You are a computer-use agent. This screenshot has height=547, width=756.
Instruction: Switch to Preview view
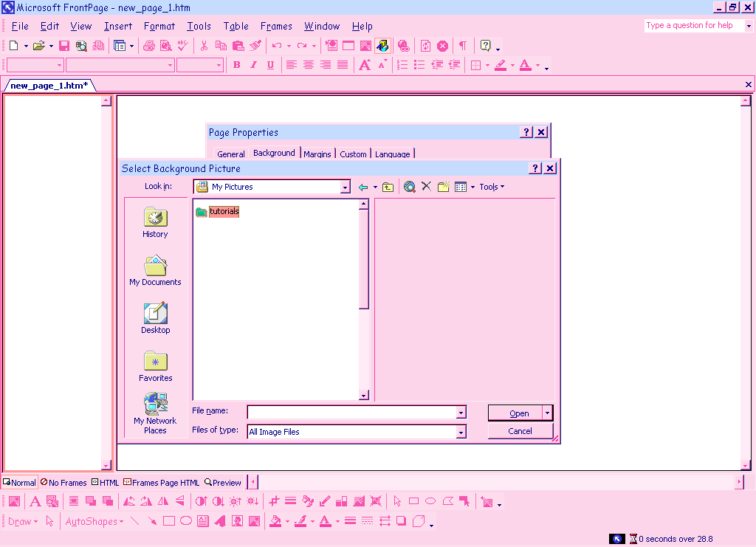pos(223,483)
